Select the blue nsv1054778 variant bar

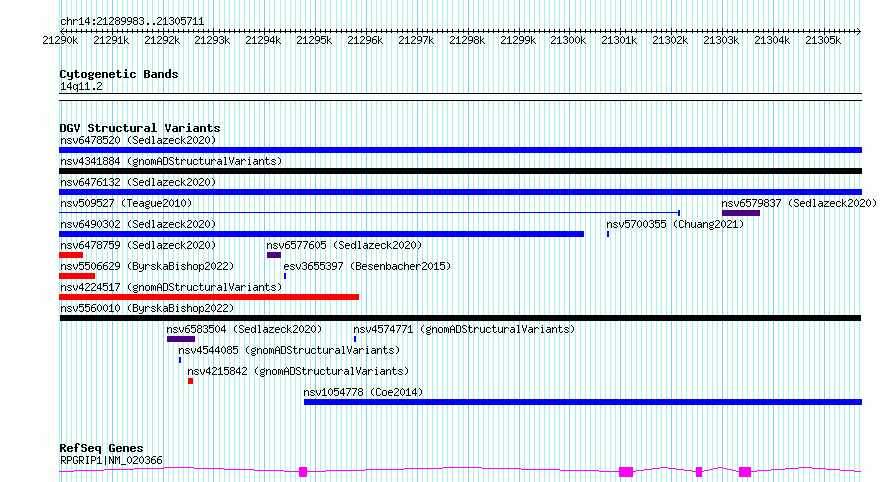pyautogui.click(x=583, y=402)
